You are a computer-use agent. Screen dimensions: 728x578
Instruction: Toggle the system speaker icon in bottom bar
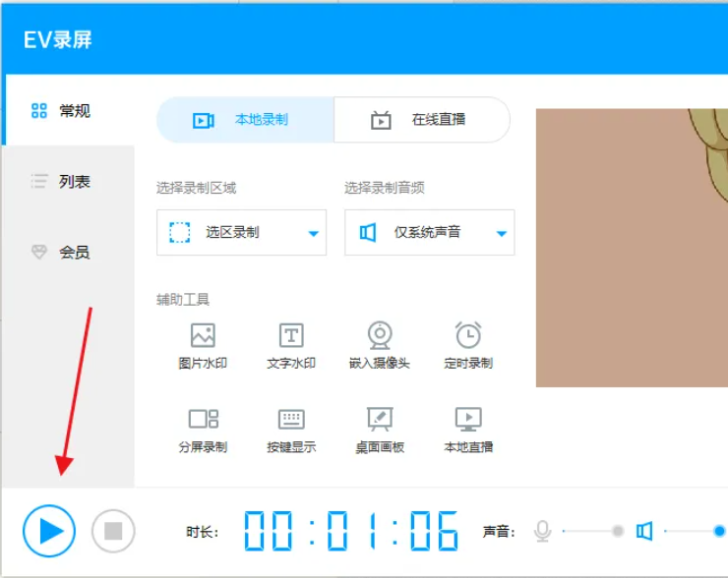pyautogui.click(x=644, y=531)
